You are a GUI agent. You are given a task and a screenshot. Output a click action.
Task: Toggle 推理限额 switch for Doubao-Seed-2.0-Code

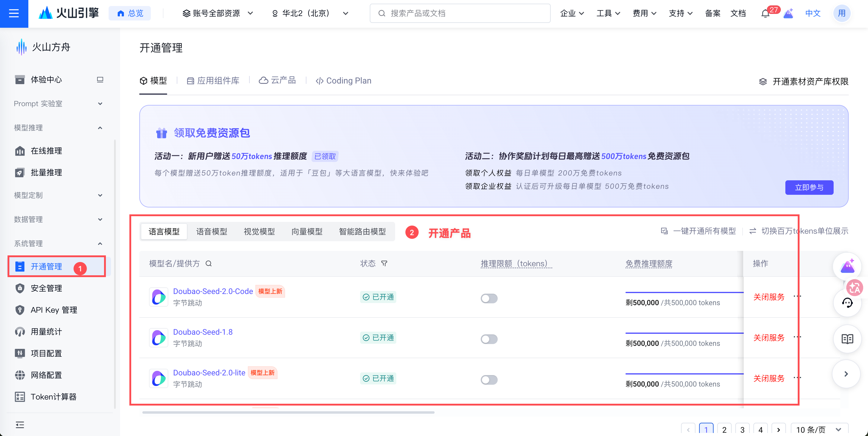[489, 298]
